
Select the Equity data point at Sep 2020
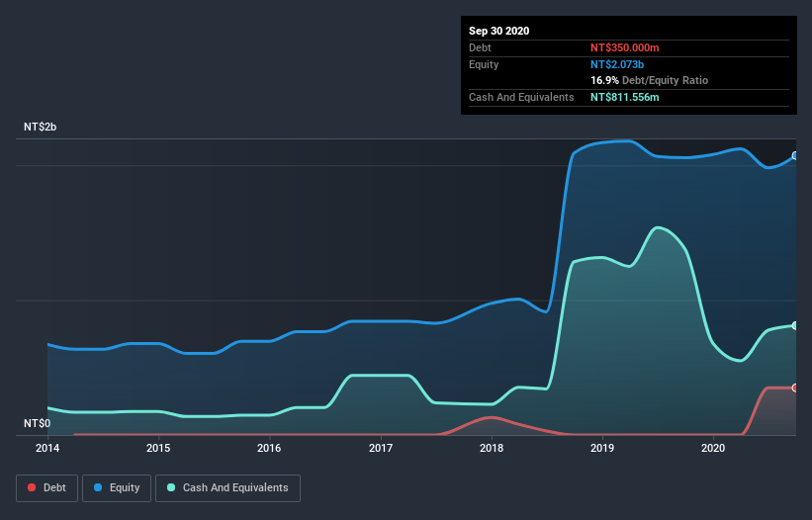(x=795, y=156)
